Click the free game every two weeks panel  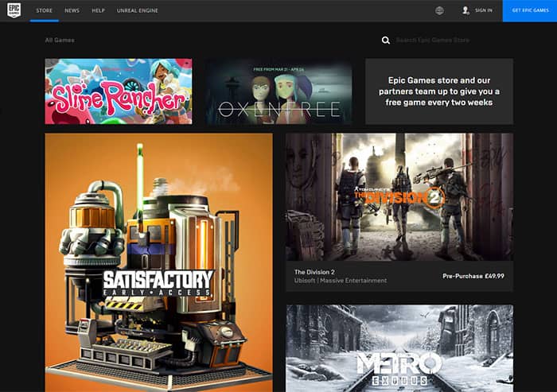pyautogui.click(x=438, y=91)
